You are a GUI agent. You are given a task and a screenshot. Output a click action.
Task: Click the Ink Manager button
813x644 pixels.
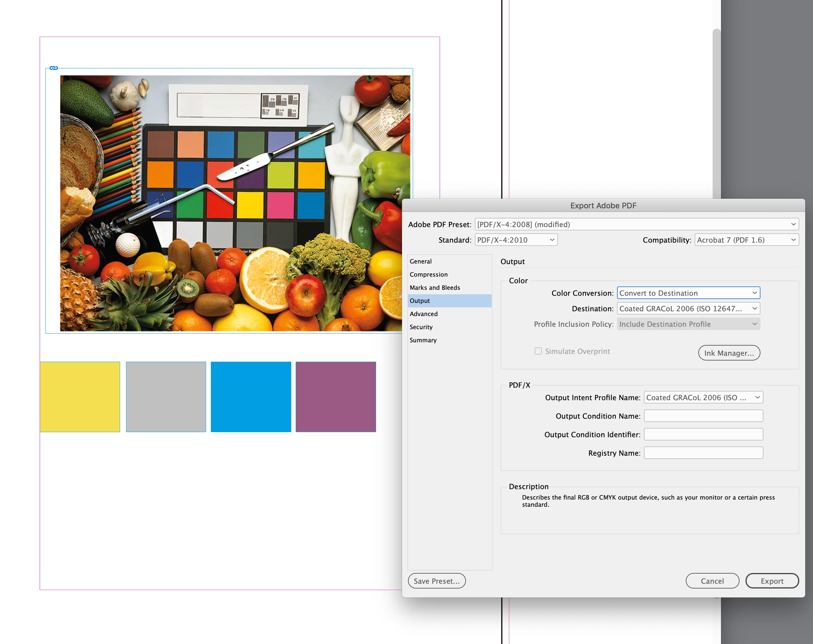click(x=728, y=353)
